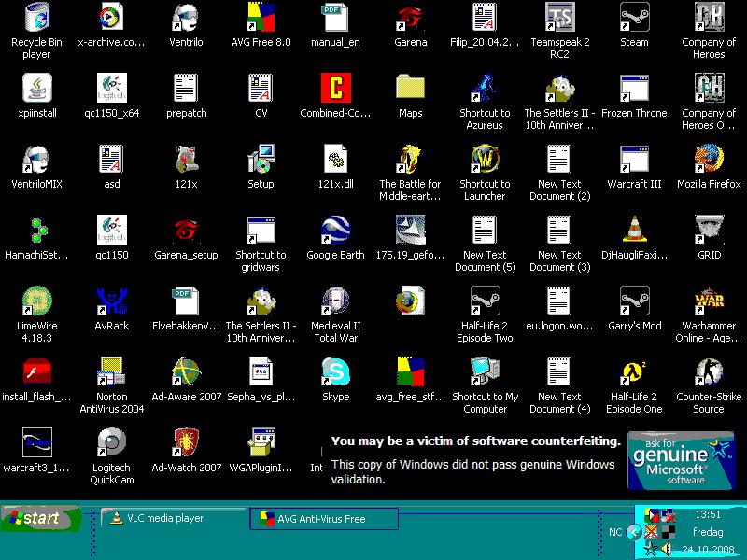Open the xpiinstall Java file

coord(36,88)
